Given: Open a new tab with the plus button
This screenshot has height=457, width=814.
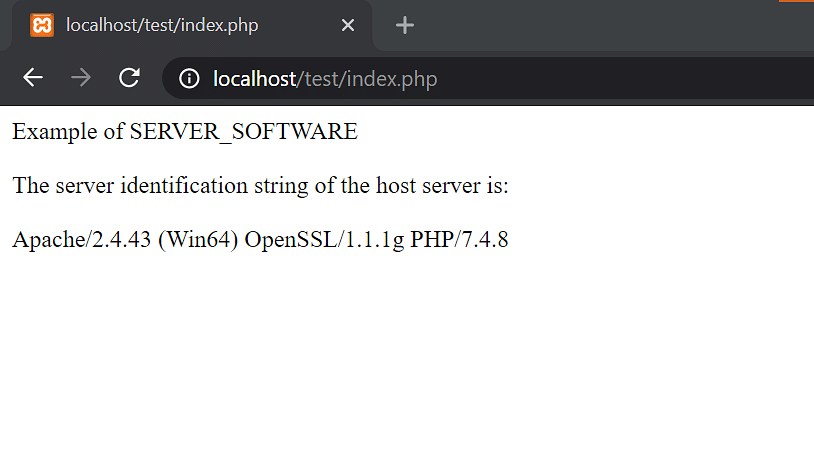Looking at the screenshot, I should (404, 25).
